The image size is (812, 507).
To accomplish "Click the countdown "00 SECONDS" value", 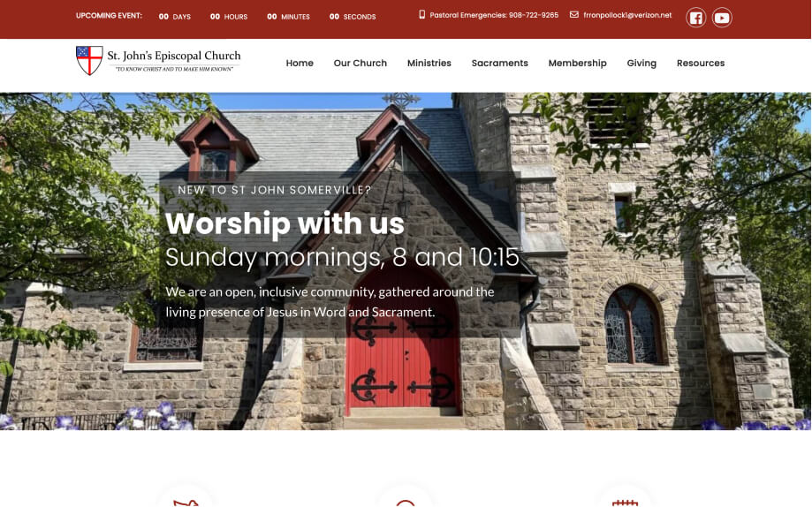I will click(x=353, y=17).
